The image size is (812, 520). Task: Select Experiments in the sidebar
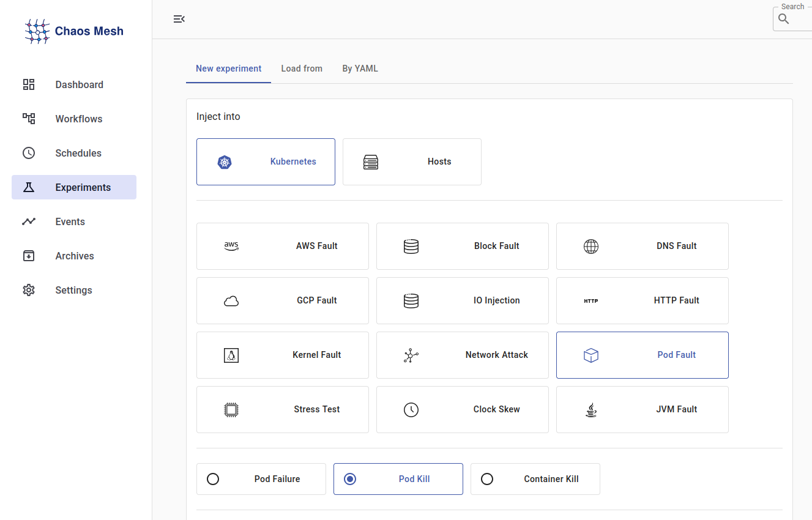[x=74, y=187]
